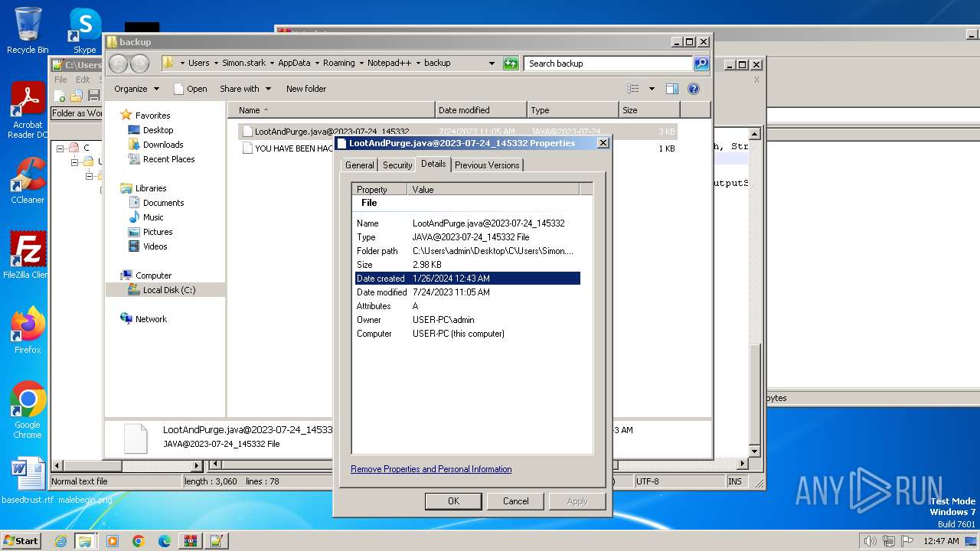Click the Search backup input field

608,64
